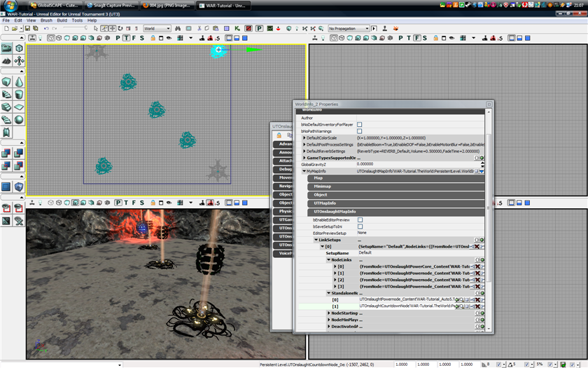Choose the Volumetric brush builder

point(6,132)
